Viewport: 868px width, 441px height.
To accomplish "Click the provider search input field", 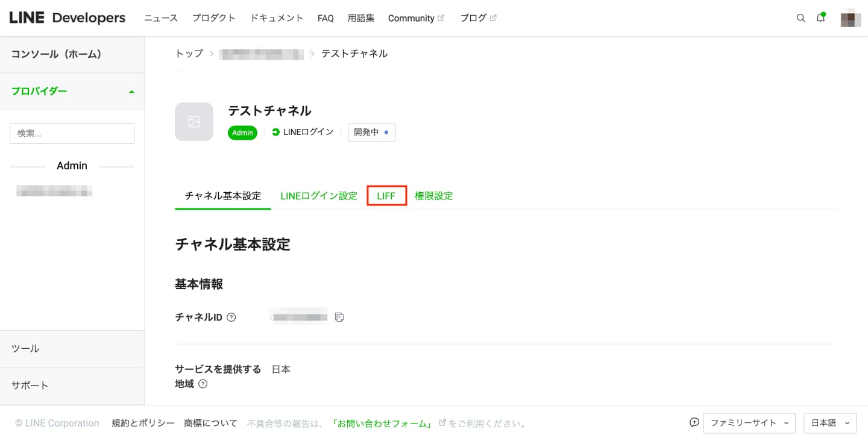I will tap(72, 133).
